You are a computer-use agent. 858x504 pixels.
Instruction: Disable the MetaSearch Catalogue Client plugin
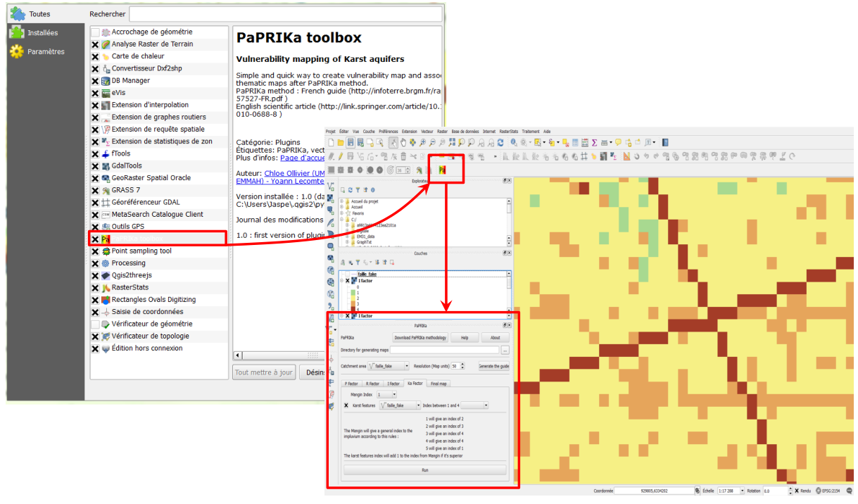click(95, 215)
